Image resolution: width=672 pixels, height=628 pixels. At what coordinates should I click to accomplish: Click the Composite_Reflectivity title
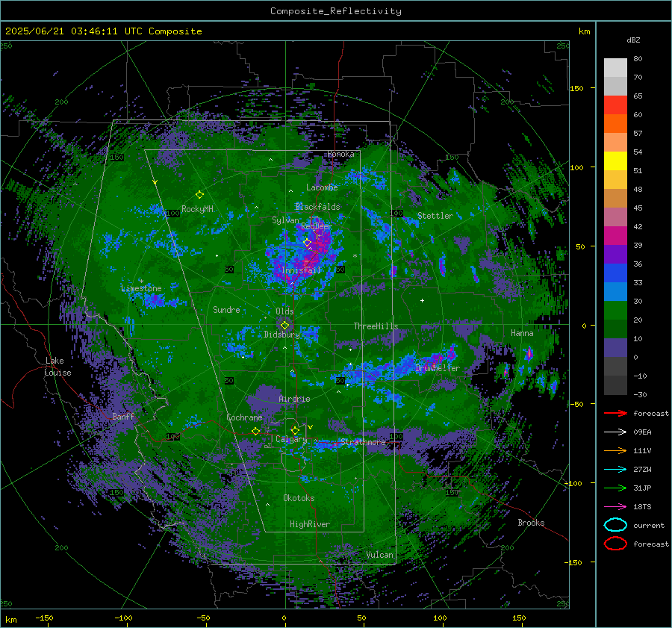pyautogui.click(x=335, y=11)
